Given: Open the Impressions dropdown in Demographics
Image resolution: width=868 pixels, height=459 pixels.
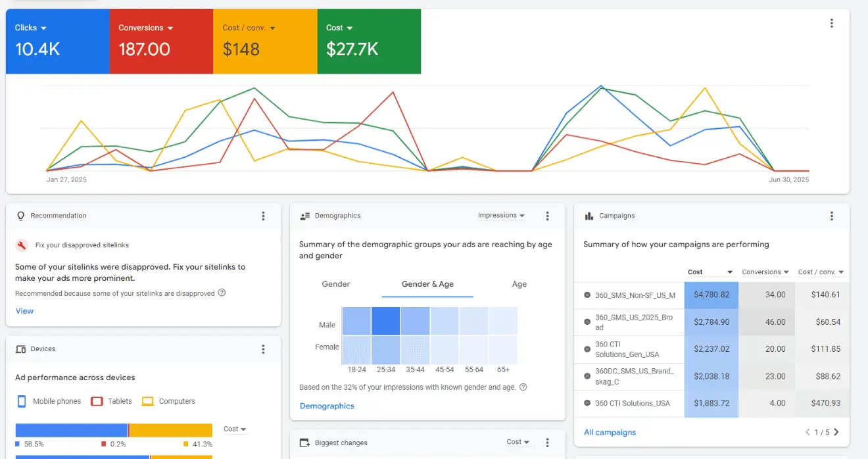Looking at the screenshot, I should [x=502, y=215].
